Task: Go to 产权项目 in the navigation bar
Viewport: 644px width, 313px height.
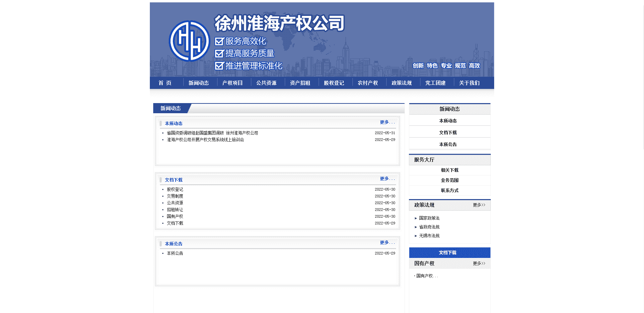Action: 232,83
